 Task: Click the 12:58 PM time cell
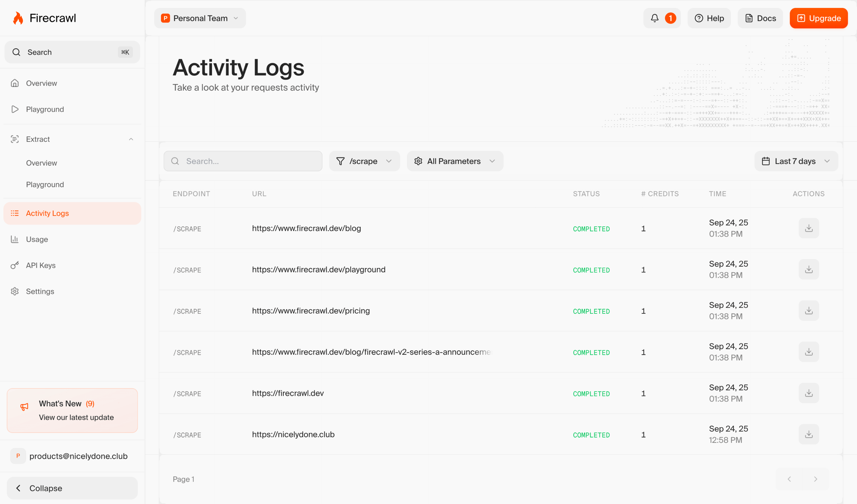[x=725, y=440]
